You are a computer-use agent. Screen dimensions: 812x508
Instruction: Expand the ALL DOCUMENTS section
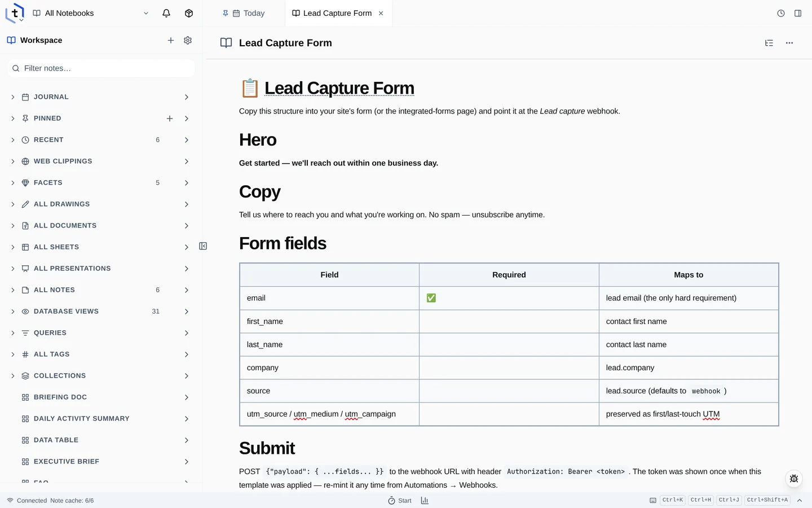(x=13, y=226)
